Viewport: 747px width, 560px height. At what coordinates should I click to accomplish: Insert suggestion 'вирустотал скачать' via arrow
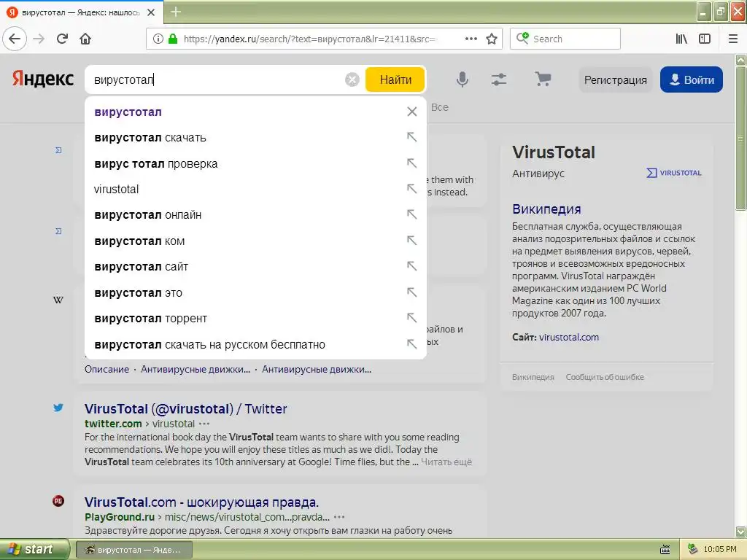coord(412,137)
